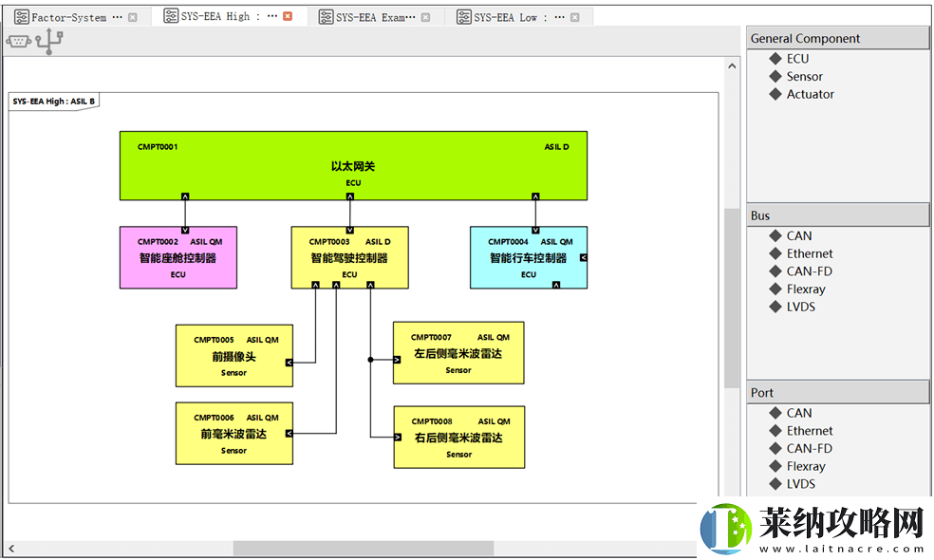The height and width of the screenshot is (560, 934).
Task: Close the SYS-EEA Exam tab
Action: coord(425,17)
